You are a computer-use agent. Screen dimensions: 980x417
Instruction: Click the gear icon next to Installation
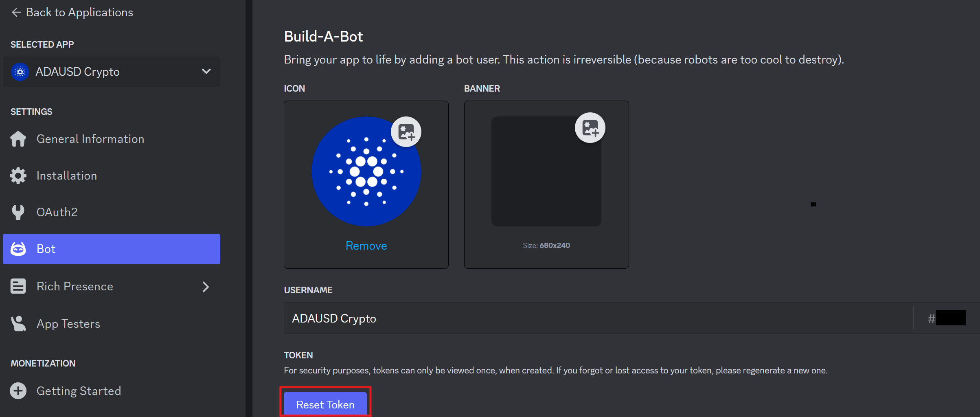tap(18, 176)
